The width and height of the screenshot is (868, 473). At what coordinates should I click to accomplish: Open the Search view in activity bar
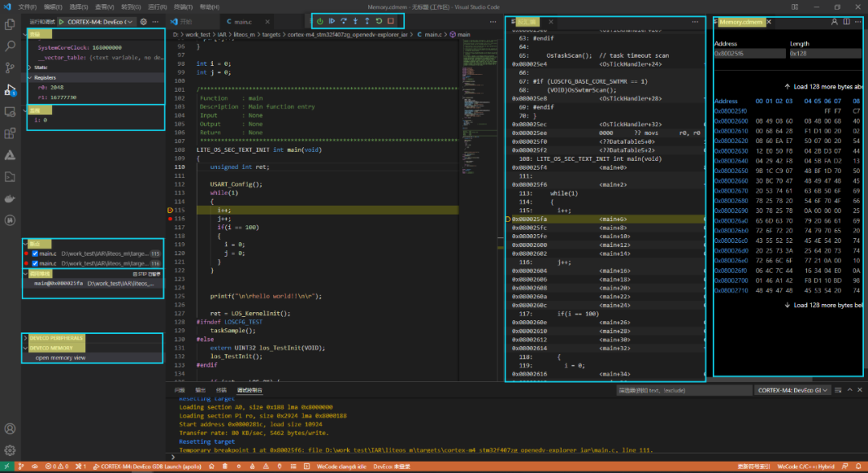[10, 46]
